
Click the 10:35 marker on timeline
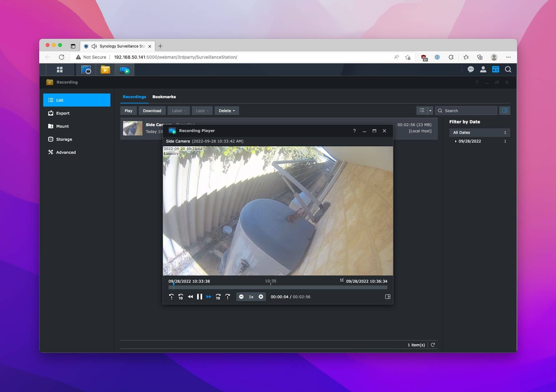(271, 281)
